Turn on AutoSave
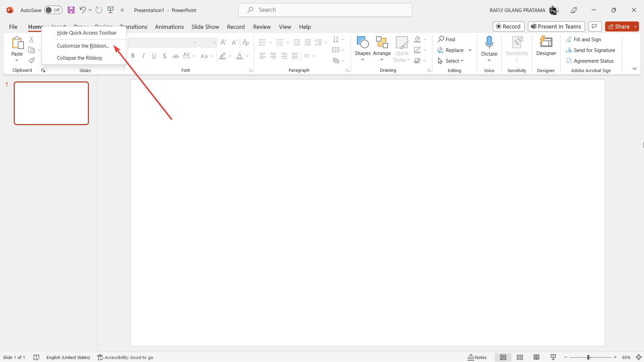644x362 pixels. pyautogui.click(x=53, y=10)
